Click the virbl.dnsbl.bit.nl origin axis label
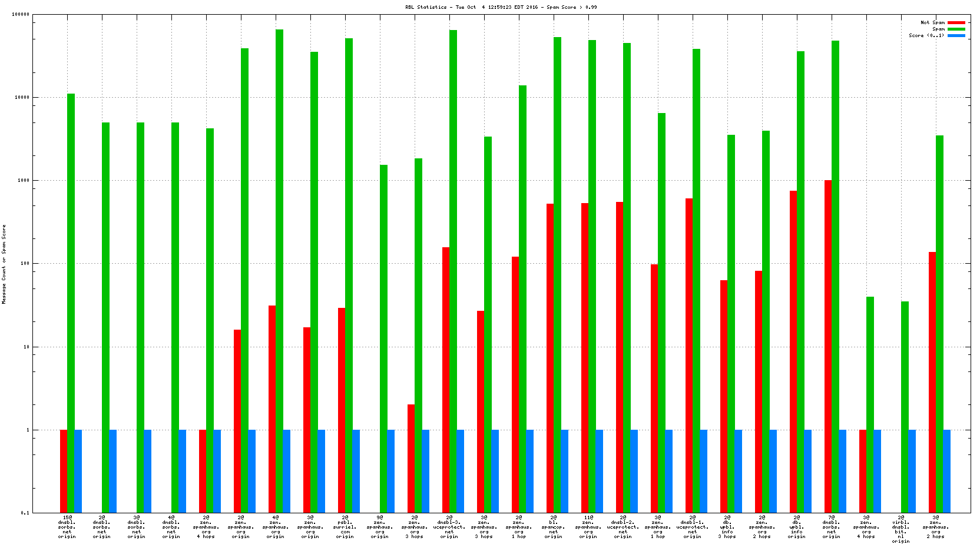The height and width of the screenshot is (551, 980). coord(900,529)
